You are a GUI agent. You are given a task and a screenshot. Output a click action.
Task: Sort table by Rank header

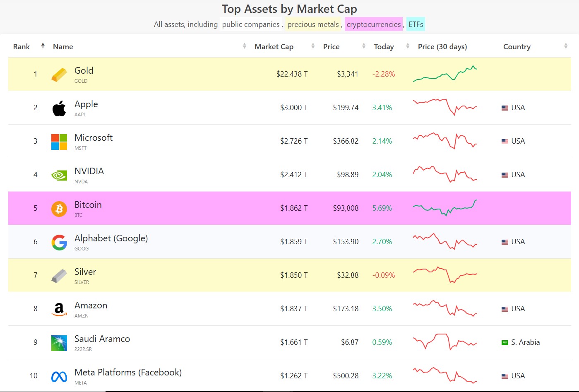pyautogui.click(x=22, y=47)
